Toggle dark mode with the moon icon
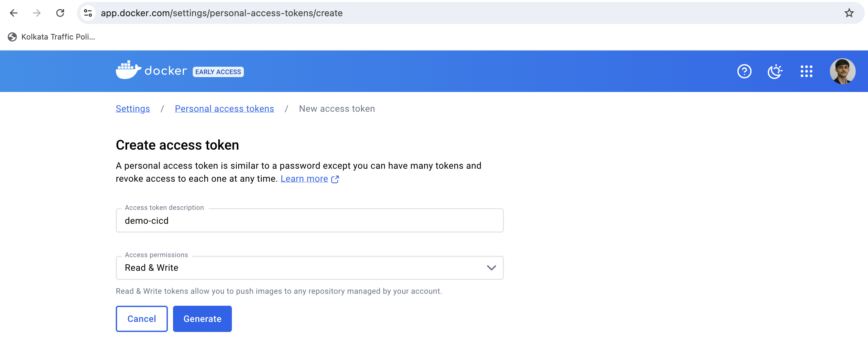This screenshot has height=342, width=868. 775,72
